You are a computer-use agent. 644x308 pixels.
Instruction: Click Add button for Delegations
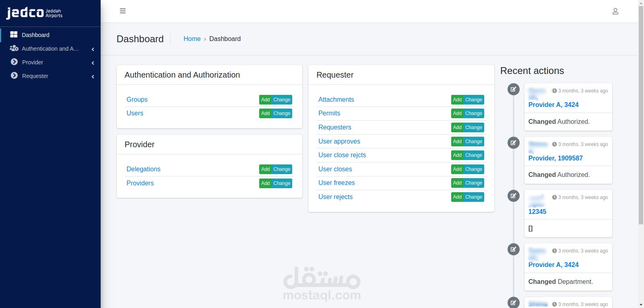(x=265, y=169)
